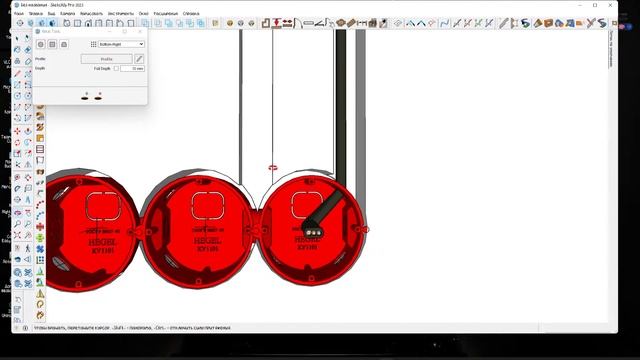Pick the Line drawing tool
The height and width of the screenshot is (360, 640).
click(17, 74)
